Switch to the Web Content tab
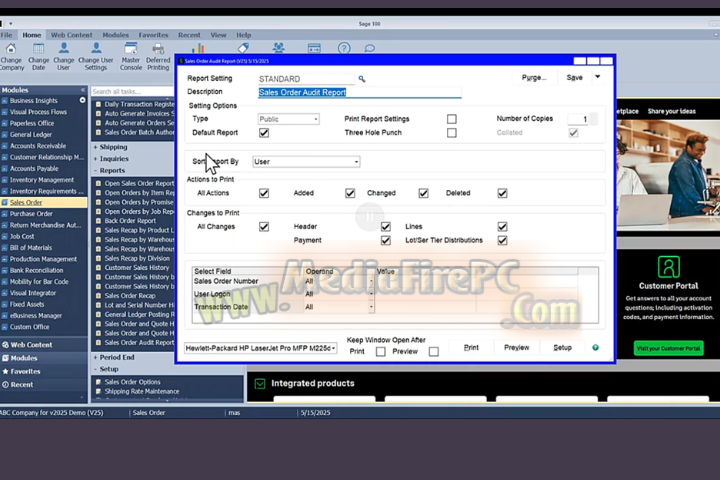720x480 pixels. 72,35
